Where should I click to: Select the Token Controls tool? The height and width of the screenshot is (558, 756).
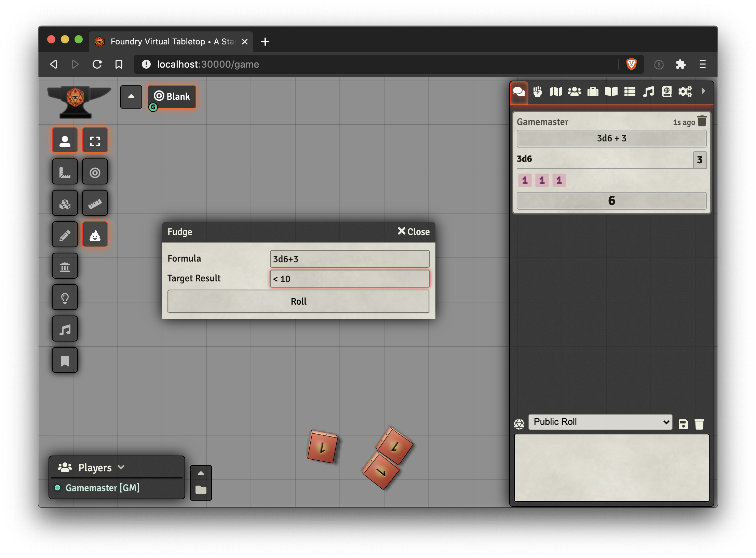65,140
